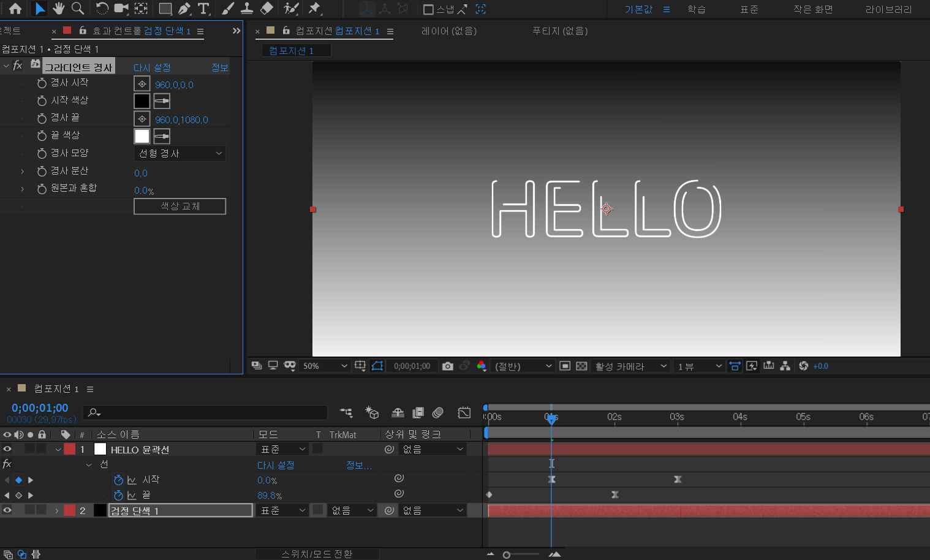Toggle stopwatch for 시작 색상 property

[42, 100]
